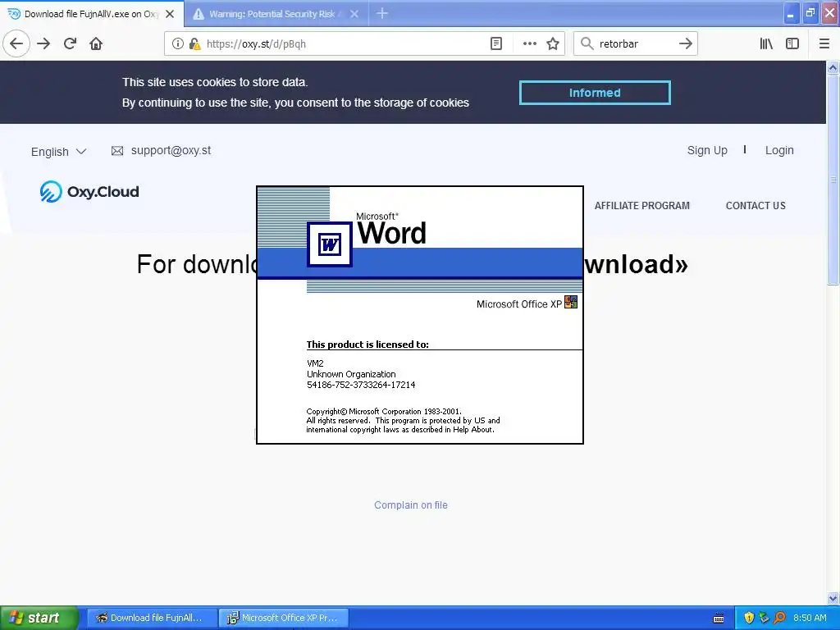Open CONTACT US menu item
Screen dimensions: 840x630
(756, 206)
